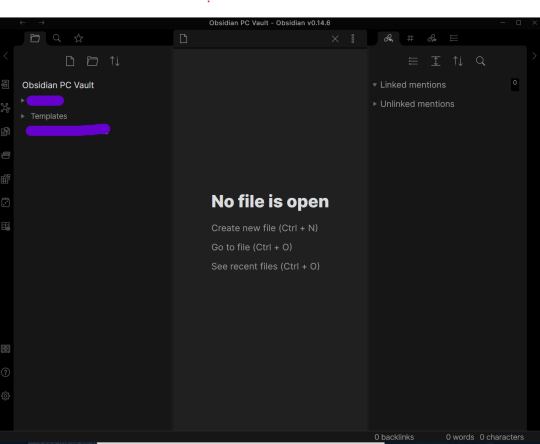The image size is (540, 444).
Task: Click See recent files link
Action: [266, 266]
